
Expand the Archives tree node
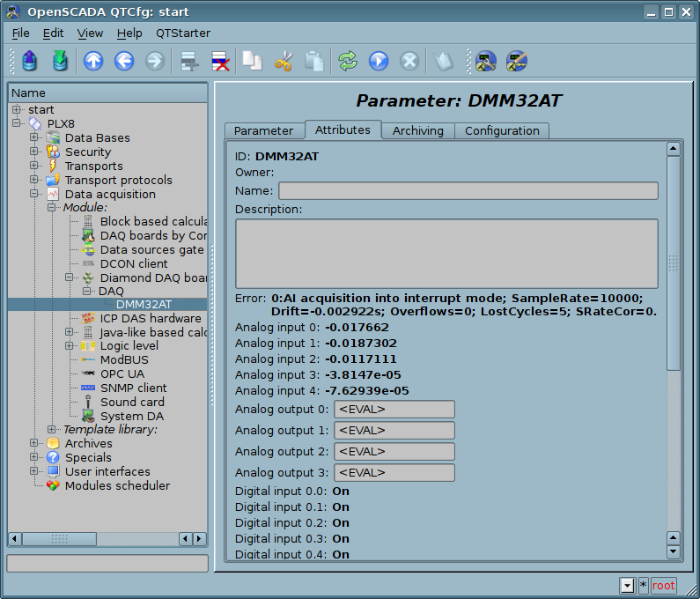[x=34, y=443]
